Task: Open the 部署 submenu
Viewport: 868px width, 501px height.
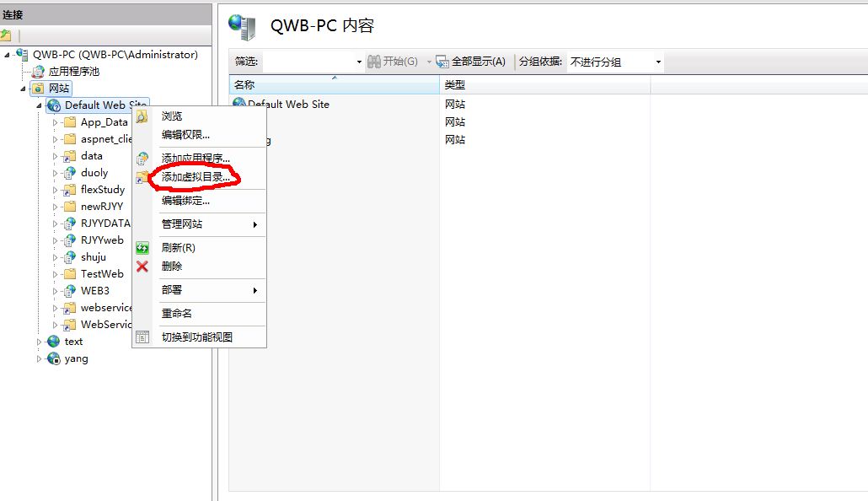Action: [199, 290]
